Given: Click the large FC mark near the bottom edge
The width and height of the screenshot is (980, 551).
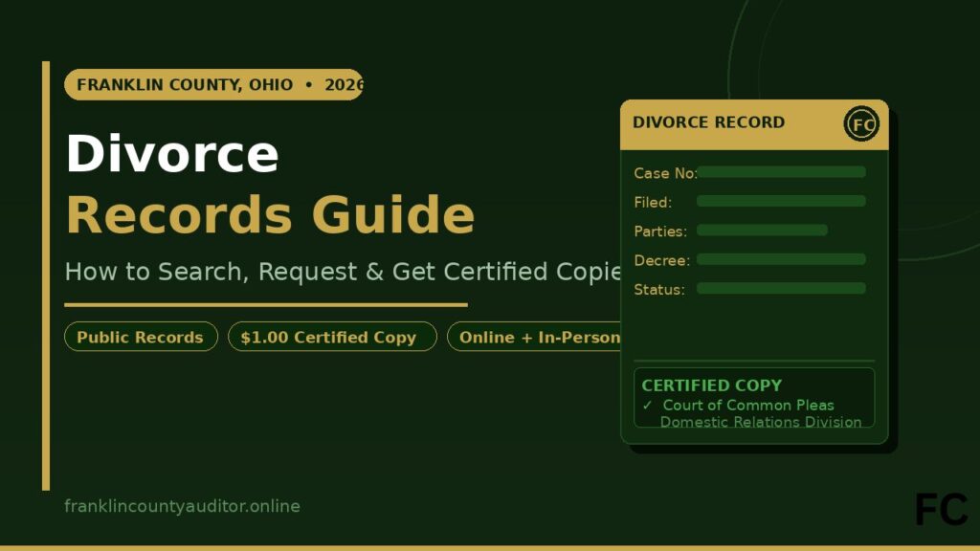Looking at the screenshot, I should 942,510.
